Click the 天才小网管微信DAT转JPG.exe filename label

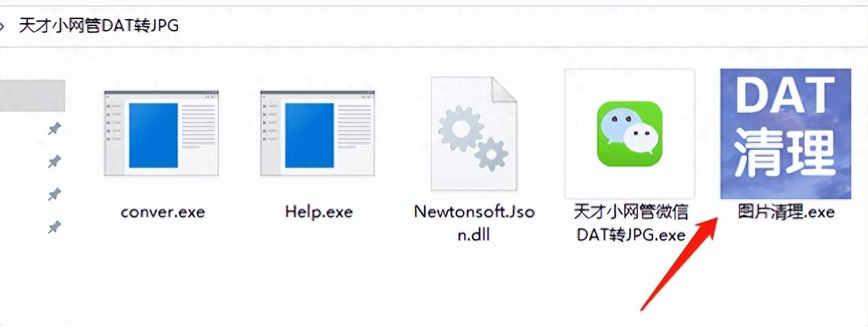(630, 223)
